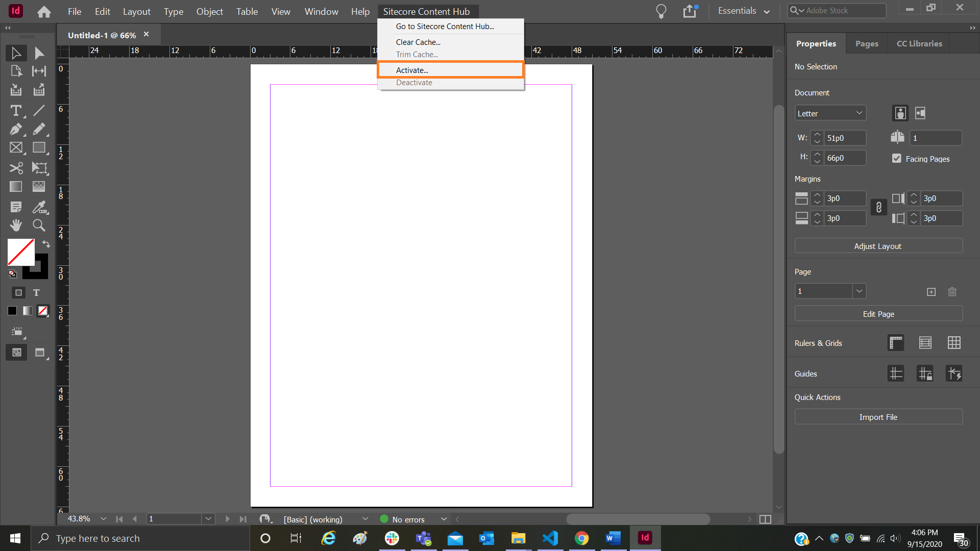Open the lightbulb Learn icon
The width and height of the screenshot is (980, 551).
click(x=661, y=11)
